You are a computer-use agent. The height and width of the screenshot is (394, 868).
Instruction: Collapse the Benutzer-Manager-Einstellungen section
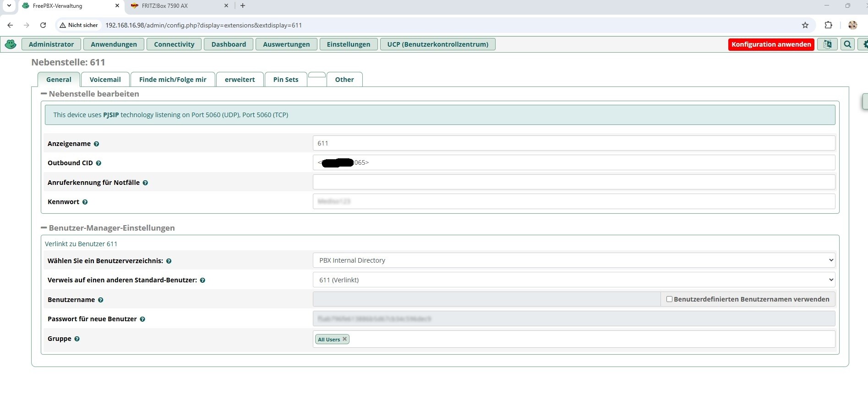coord(44,228)
